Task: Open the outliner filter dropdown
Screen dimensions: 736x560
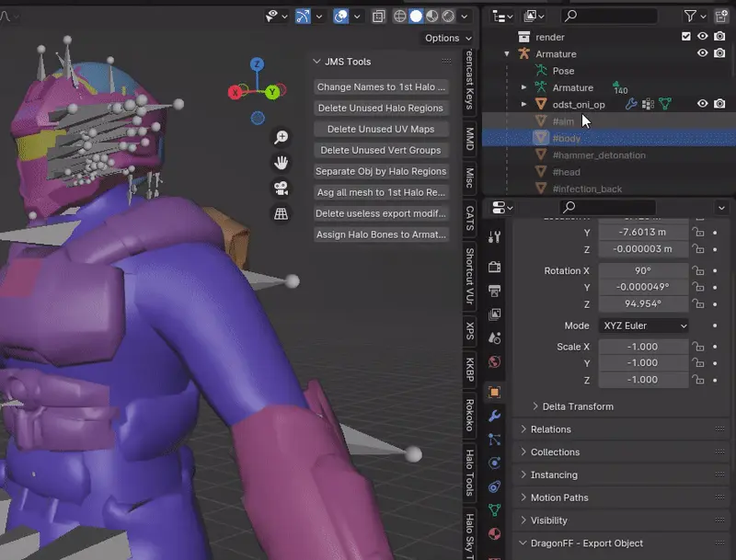Action: 695,16
